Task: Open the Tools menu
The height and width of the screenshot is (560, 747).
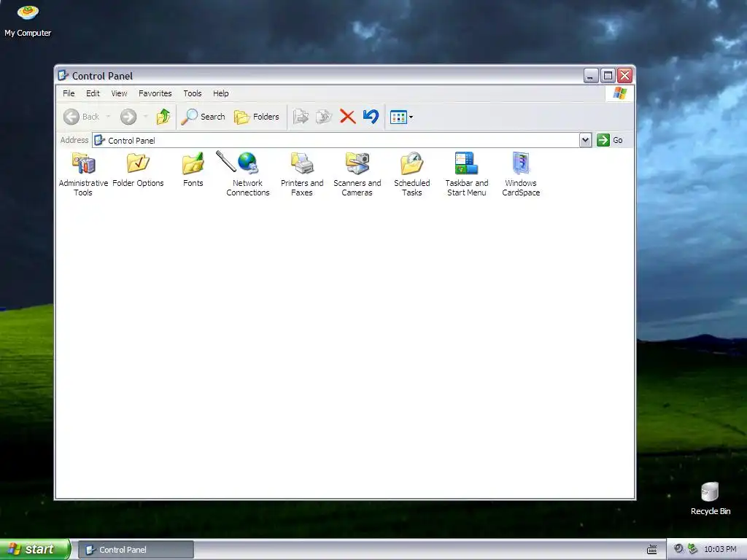Action: [x=193, y=93]
